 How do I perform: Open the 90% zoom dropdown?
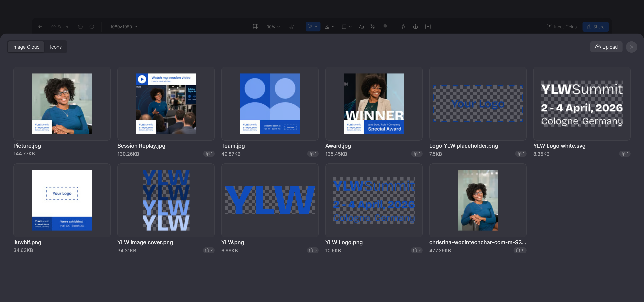click(273, 27)
